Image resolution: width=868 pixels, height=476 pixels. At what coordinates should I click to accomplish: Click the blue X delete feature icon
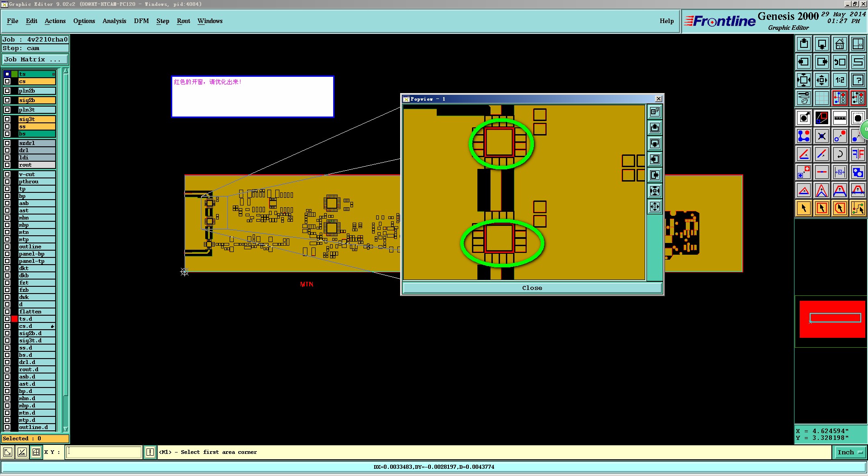point(822,136)
